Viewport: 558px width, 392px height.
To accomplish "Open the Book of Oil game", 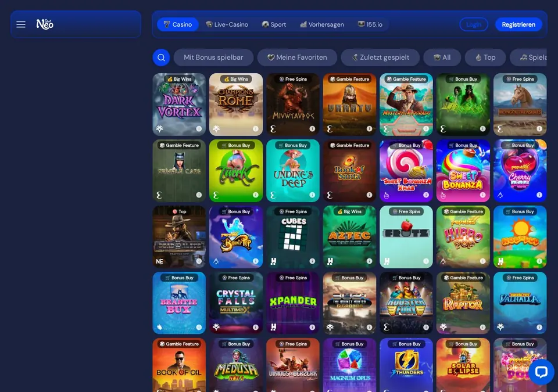I will [179, 365].
